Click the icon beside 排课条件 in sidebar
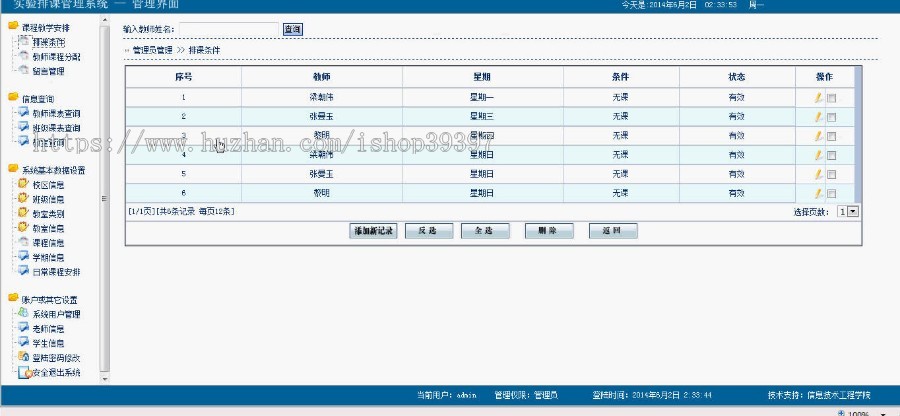This screenshot has width=900, height=416. coord(24,41)
